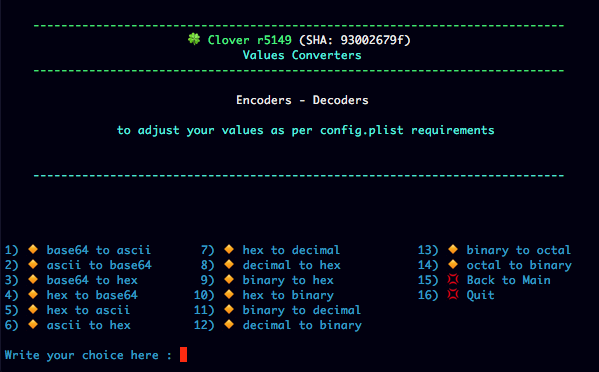Pick 'octal to binary' option
The height and width of the screenshot is (372, 599).
pos(519,265)
